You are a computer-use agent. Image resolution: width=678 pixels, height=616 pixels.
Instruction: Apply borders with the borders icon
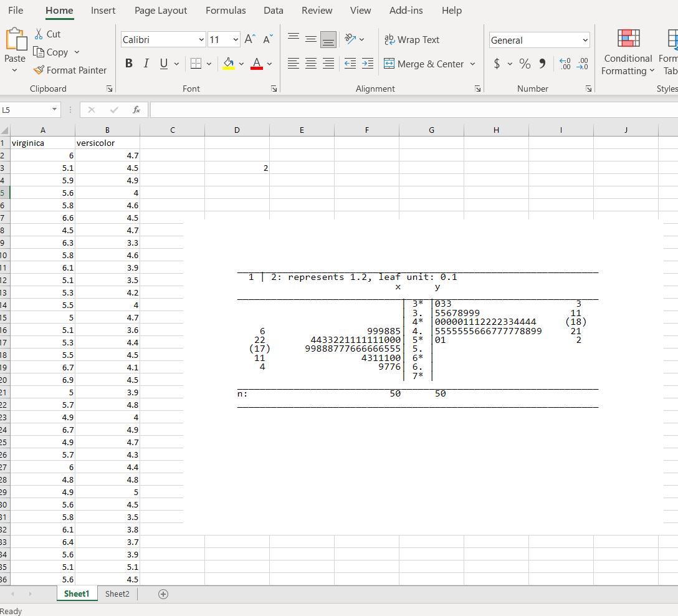pyautogui.click(x=196, y=64)
